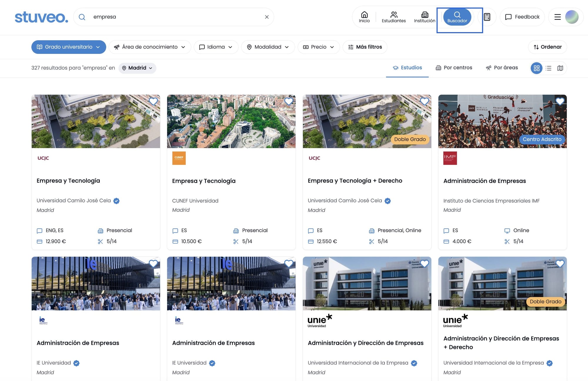Click the stuveo logo
The height and width of the screenshot is (381, 588).
41,17
